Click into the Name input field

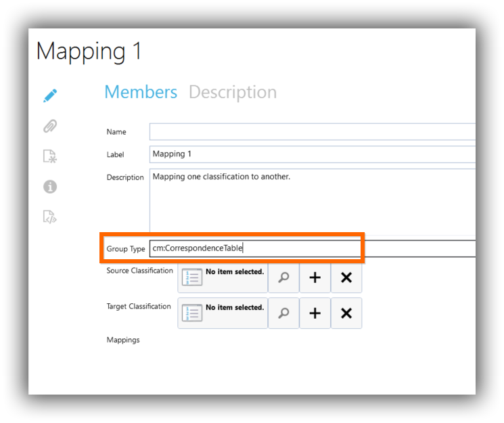click(313, 131)
